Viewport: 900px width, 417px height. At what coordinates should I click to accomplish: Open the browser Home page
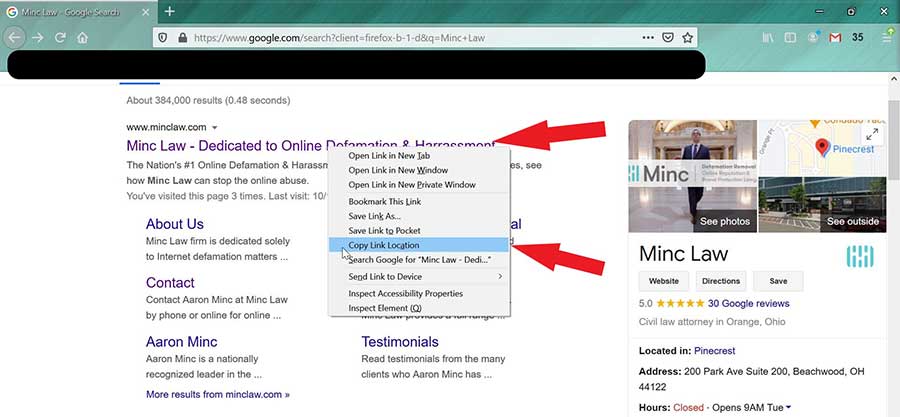pos(83,38)
